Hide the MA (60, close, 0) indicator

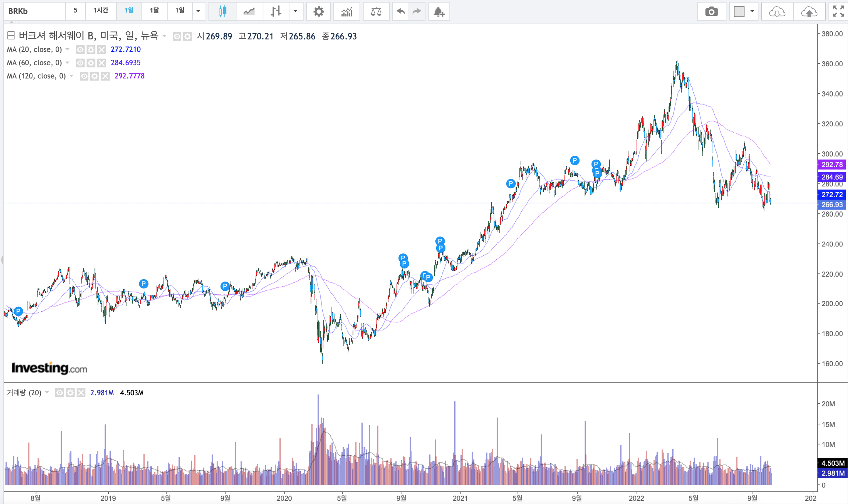pyautogui.click(x=80, y=63)
